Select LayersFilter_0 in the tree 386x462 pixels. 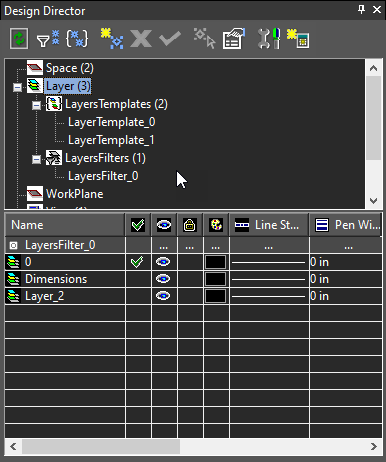103,176
